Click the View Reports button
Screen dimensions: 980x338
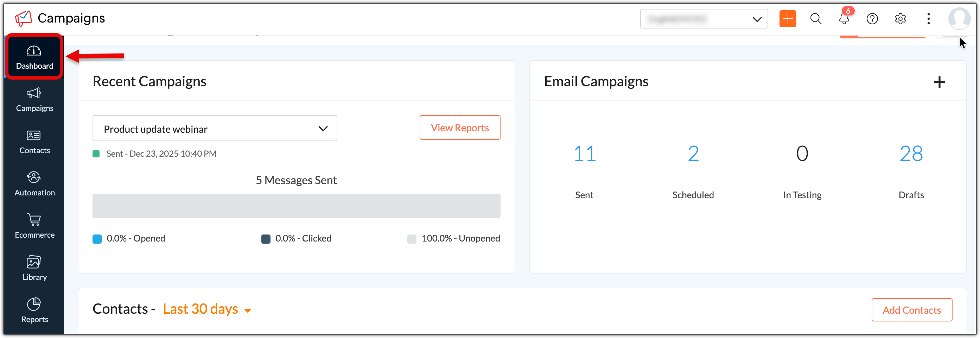click(459, 128)
